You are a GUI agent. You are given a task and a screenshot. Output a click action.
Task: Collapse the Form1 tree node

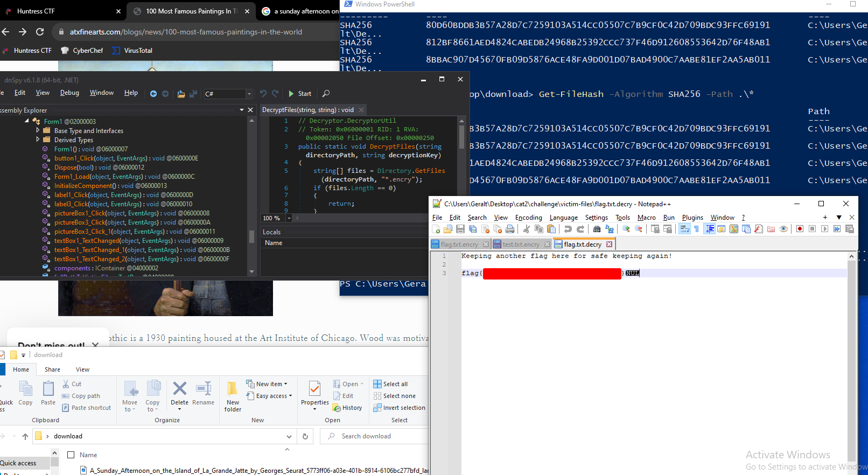pyautogui.click(x=27, y=121)
